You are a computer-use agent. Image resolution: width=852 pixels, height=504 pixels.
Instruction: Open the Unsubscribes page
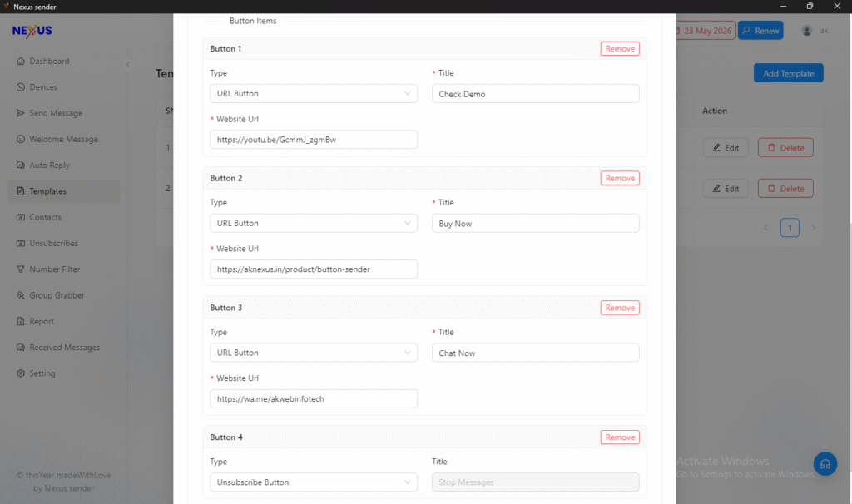[63, 244]
